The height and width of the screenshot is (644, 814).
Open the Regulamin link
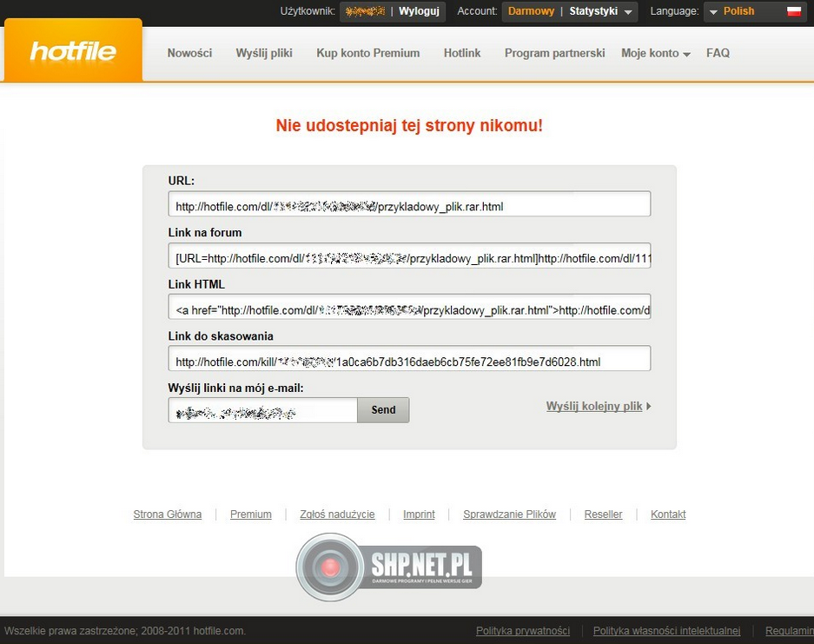[790, 631]
